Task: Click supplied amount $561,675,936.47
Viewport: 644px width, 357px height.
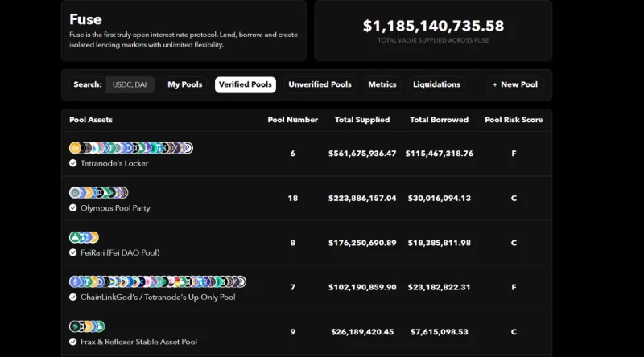Action: tap(362, 154)
